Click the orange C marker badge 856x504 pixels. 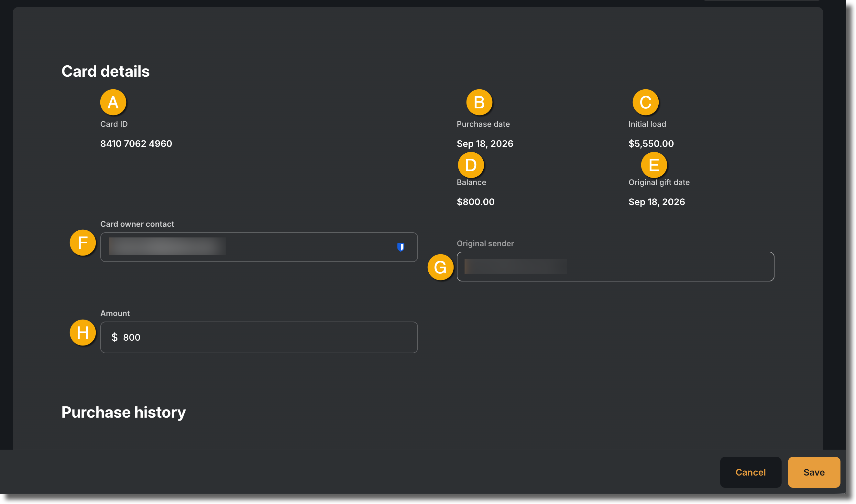[x=645, y=102]
